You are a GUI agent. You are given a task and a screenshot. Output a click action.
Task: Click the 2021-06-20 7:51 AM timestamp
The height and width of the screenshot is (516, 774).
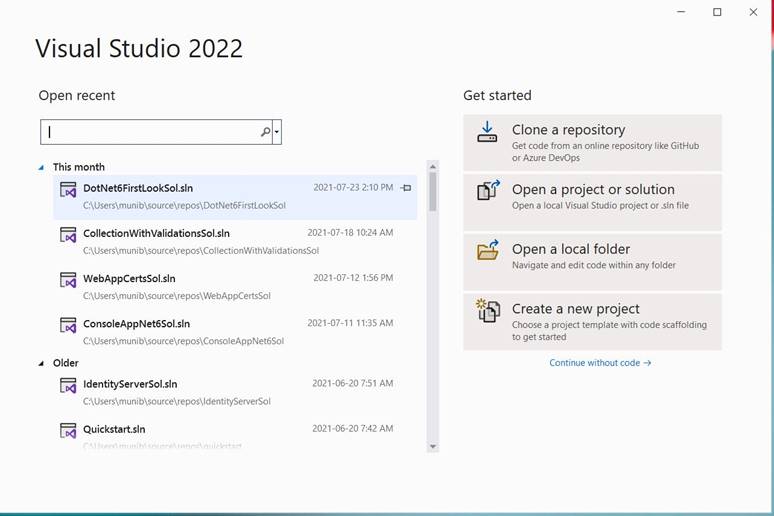point(352,383)
